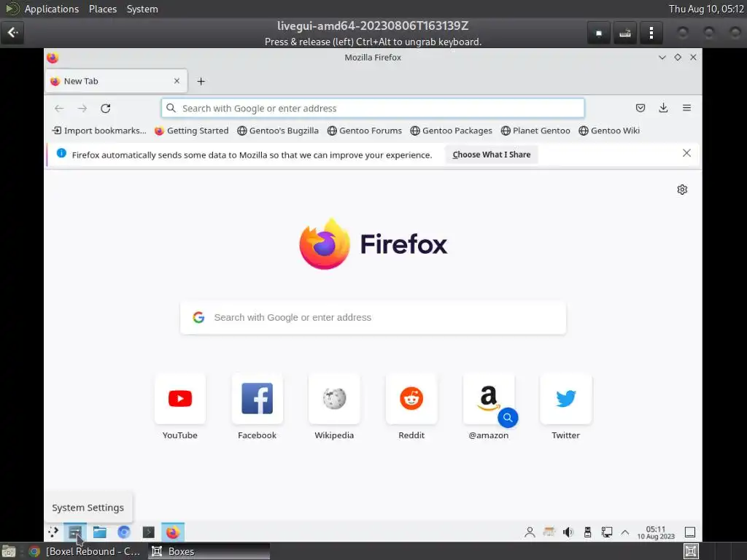Open the System menu
The height and width of the screenshot is (560, 747).
(x=142, y=9)
